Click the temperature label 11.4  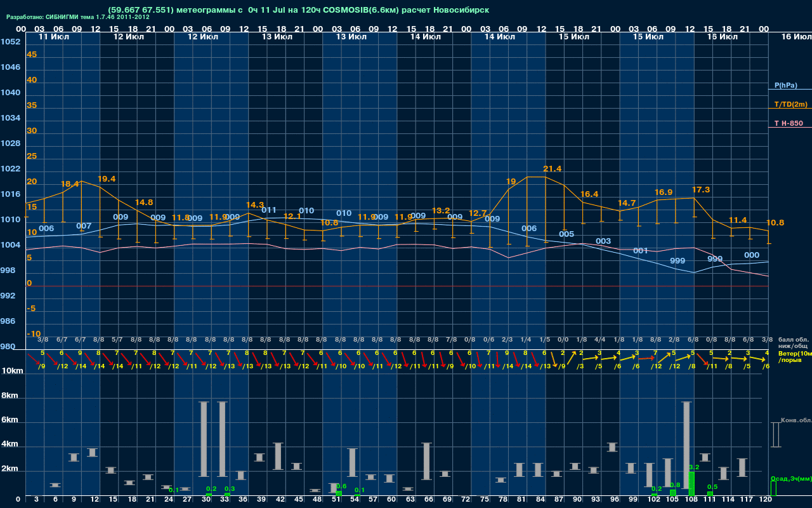[738, 220]
